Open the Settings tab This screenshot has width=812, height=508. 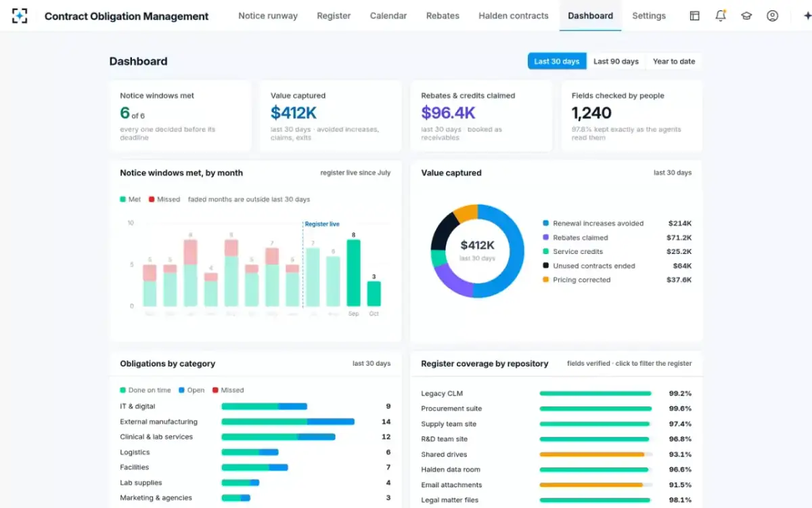[x=649, y=16]
